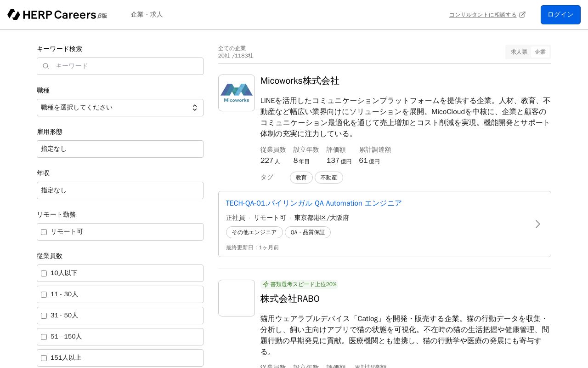Open the 株式会社RABO company title
The height and width of the screenshot is (368, 588).
[x=290, y=299]
